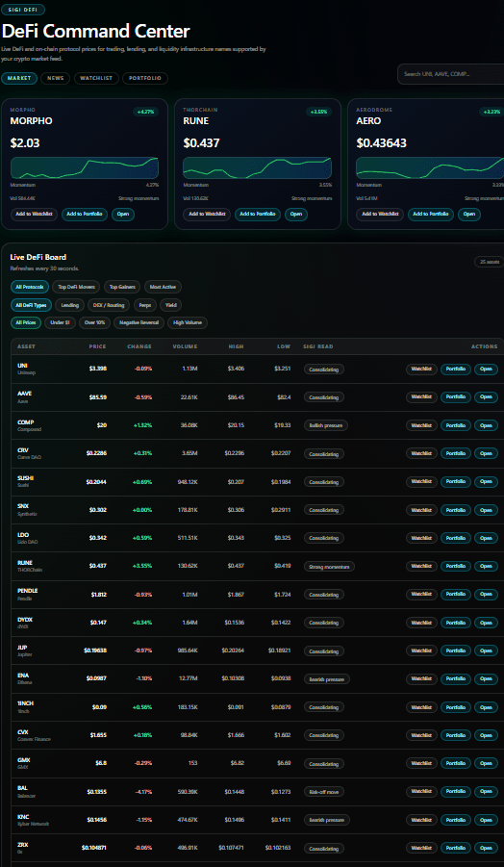Open the Watchlist tab
The image size is (504, 867).
[96, 79]
